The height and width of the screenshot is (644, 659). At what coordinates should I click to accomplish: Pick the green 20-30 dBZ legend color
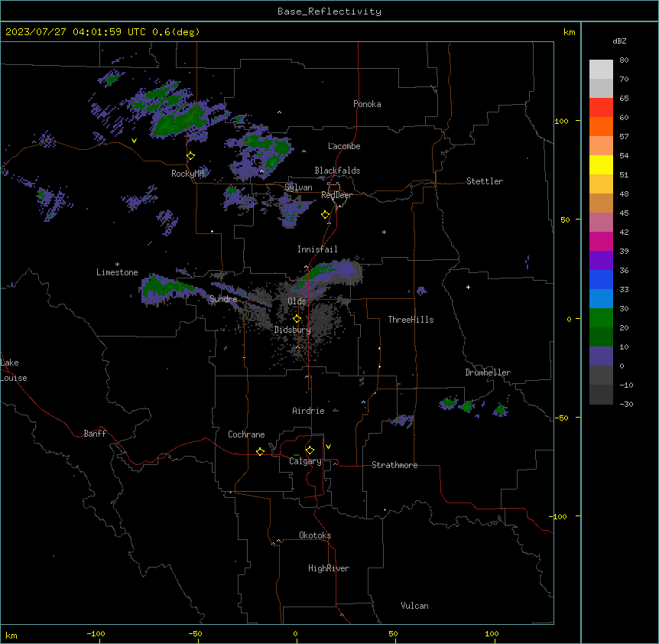click(601, 318)
